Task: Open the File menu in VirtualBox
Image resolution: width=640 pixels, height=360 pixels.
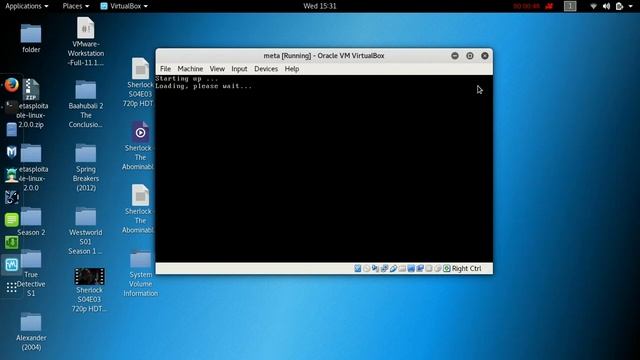Action: [x=165, y=69]
